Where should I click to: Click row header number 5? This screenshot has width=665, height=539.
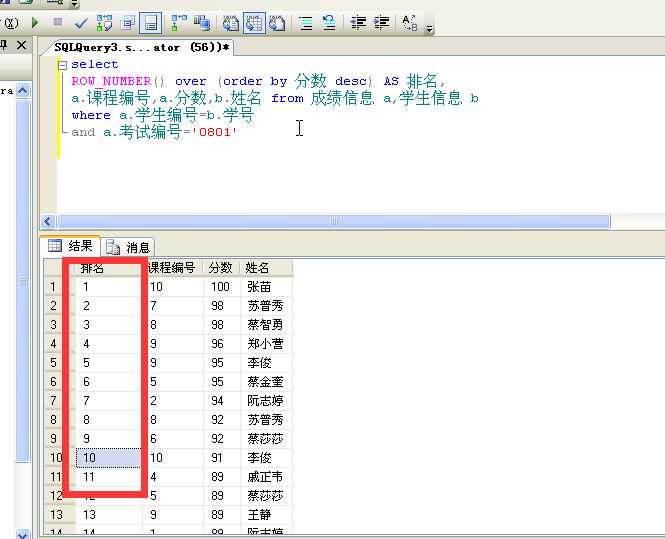click(x=59, y=363)
